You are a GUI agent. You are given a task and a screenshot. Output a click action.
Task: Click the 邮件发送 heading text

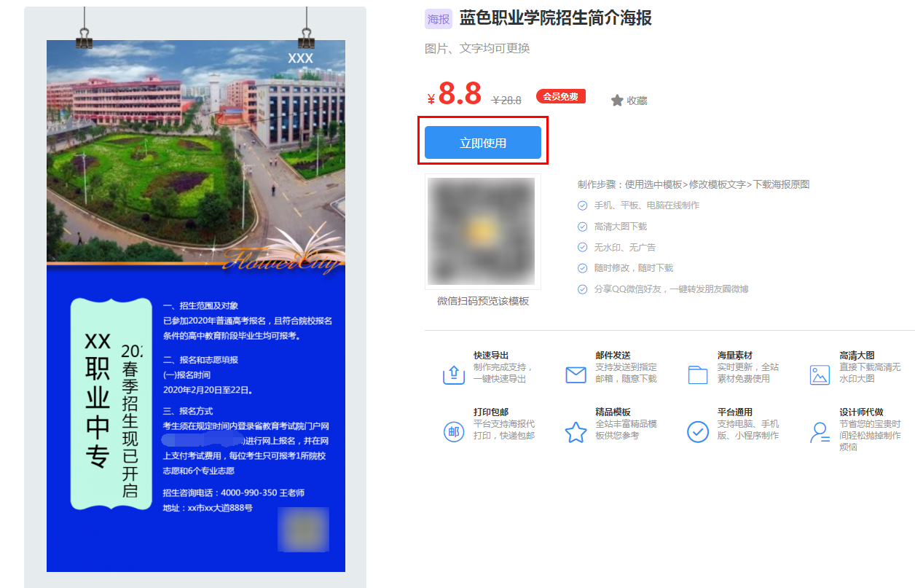coord(613,356)
